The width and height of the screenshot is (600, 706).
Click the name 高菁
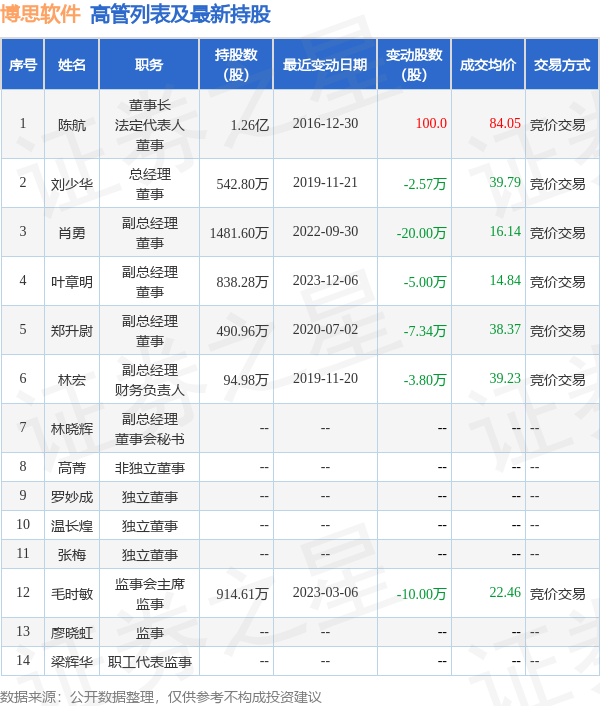tap(72, 468)
